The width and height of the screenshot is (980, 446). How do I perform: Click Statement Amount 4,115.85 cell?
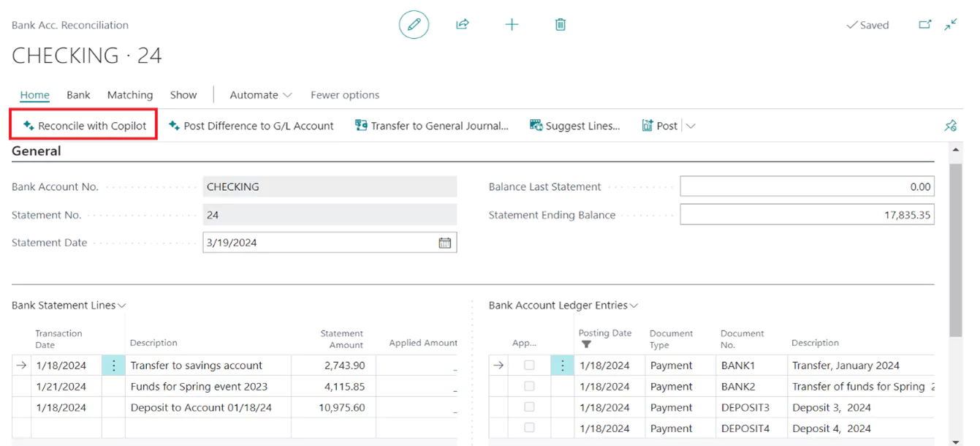(x=333, y=386)
